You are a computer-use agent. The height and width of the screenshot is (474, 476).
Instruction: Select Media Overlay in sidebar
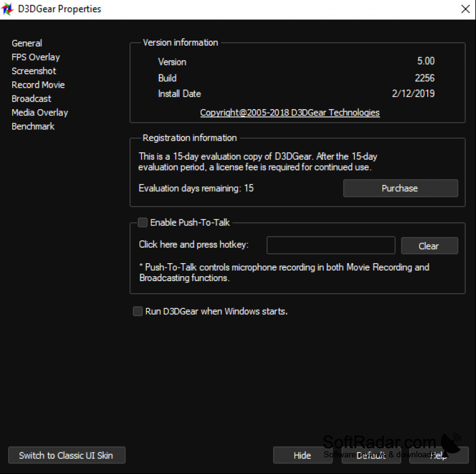[x=39, y=113]
